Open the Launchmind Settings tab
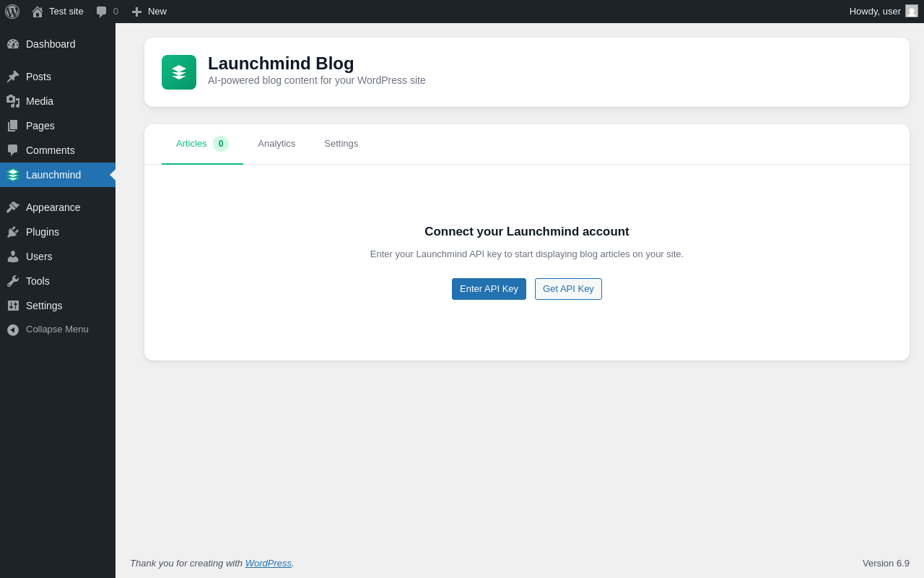The image size is (924, 578). [x=341, y=144]
